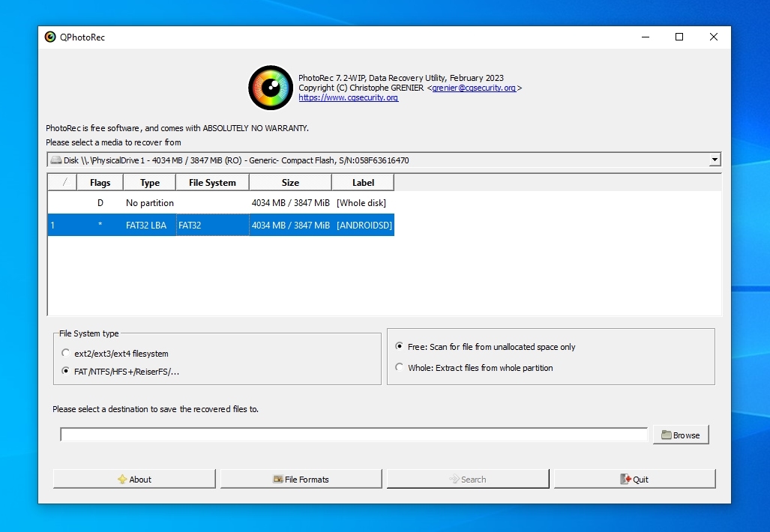Open File Formats selection
This screenshot has height=532, width=770.
[301, 479]
